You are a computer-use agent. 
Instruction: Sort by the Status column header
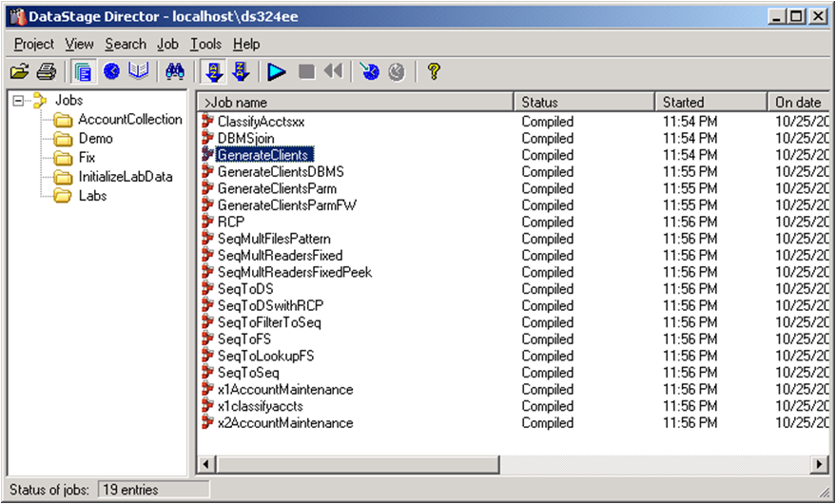pos(584,102)
